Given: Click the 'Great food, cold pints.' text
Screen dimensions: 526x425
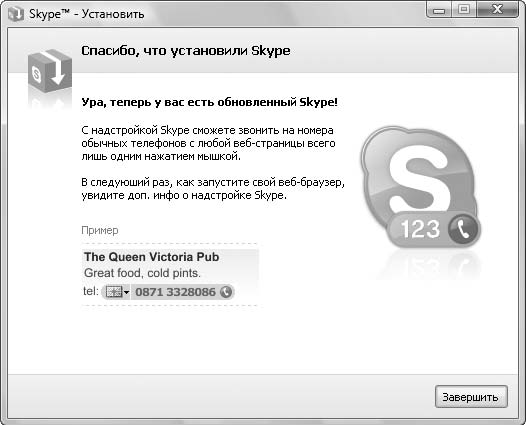Looking at the screenshot, I should (142, 273).
